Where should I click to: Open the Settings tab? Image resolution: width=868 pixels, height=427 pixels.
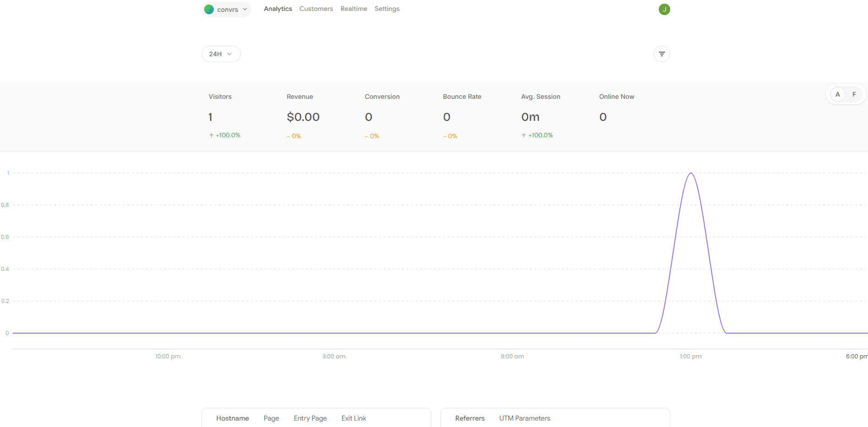[387, 9]
